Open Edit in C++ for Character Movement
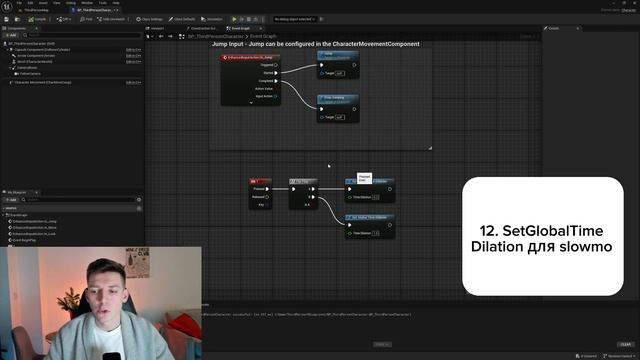The width and height of the screenshot is (640, 360). [133, 82]
